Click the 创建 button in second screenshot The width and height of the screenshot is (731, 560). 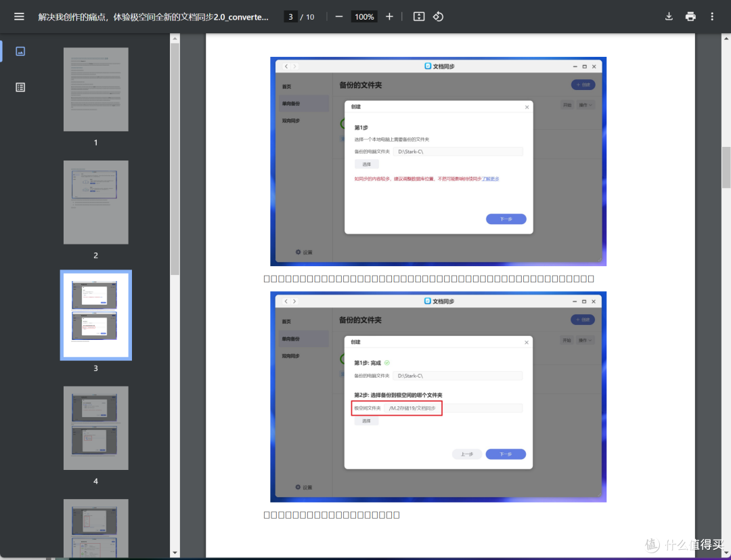583,320
